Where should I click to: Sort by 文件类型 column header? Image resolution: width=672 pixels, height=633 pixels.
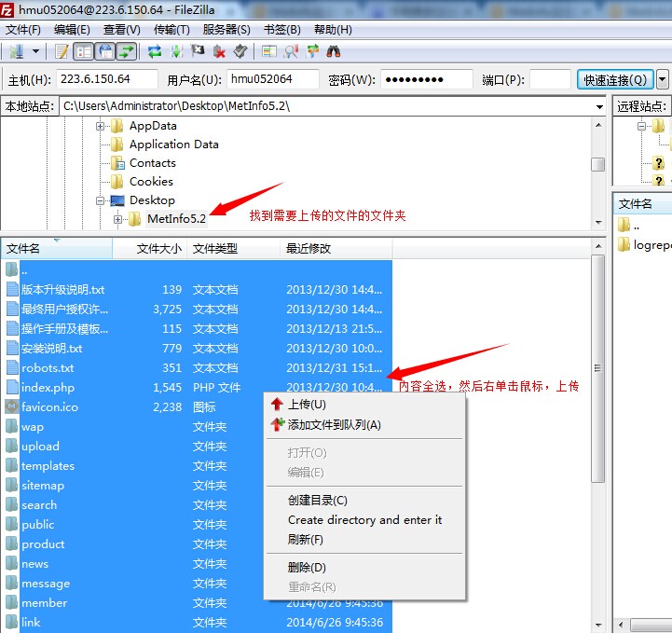click(x=234, y=249)
